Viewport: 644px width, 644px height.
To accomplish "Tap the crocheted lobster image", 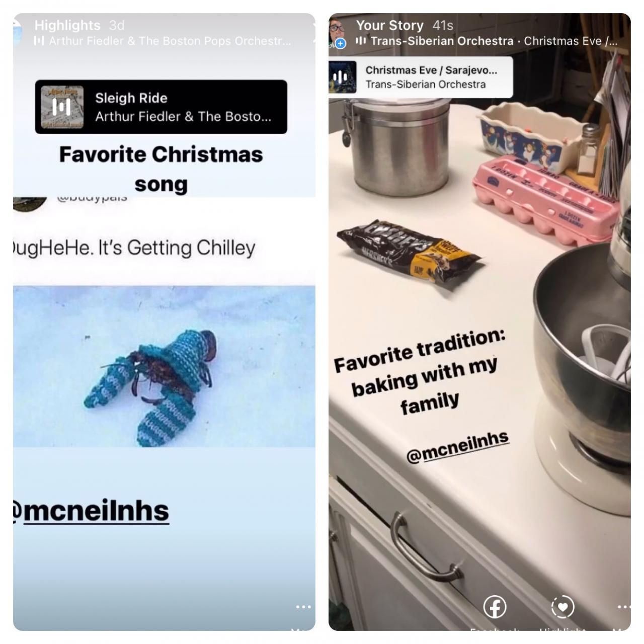I will click(x=164, y=366).
